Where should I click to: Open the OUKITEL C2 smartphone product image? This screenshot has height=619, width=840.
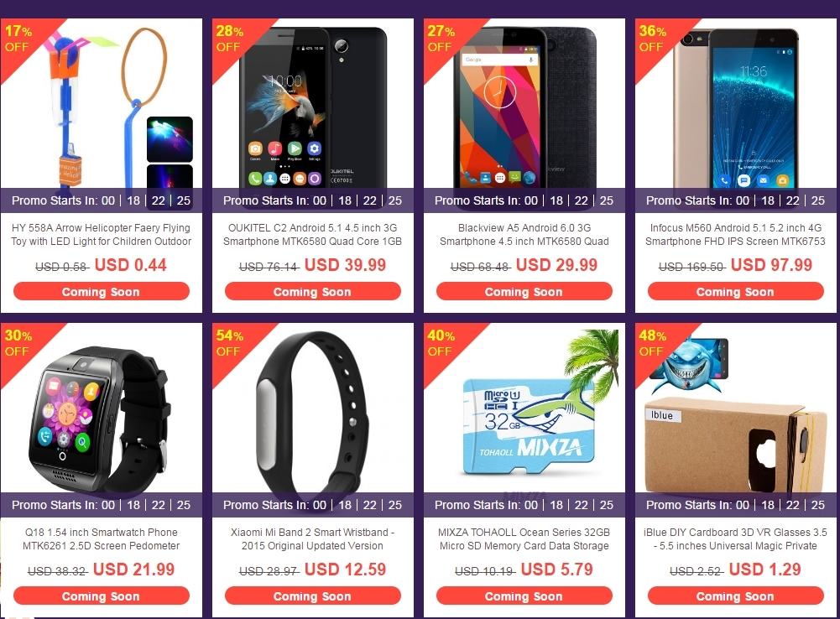coord(313,103)
